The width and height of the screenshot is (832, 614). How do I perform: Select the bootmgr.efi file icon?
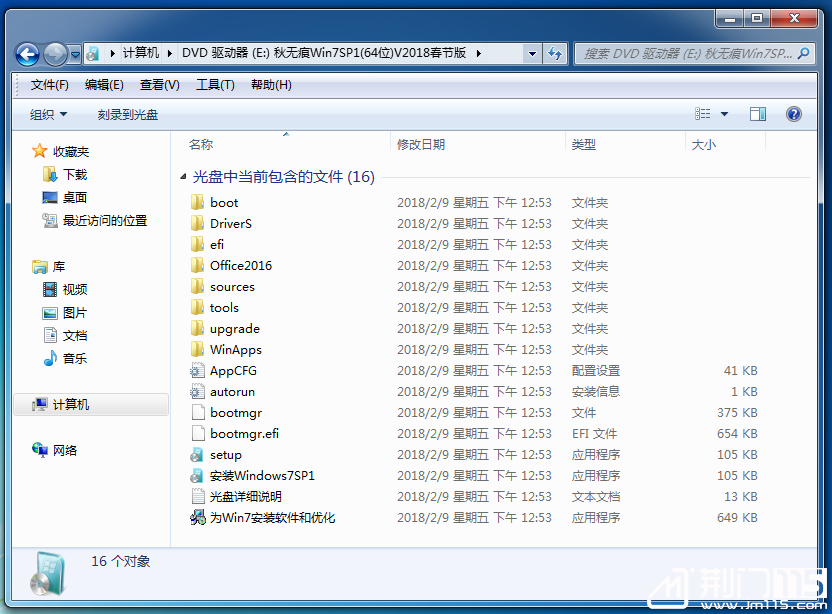[197, 434]
